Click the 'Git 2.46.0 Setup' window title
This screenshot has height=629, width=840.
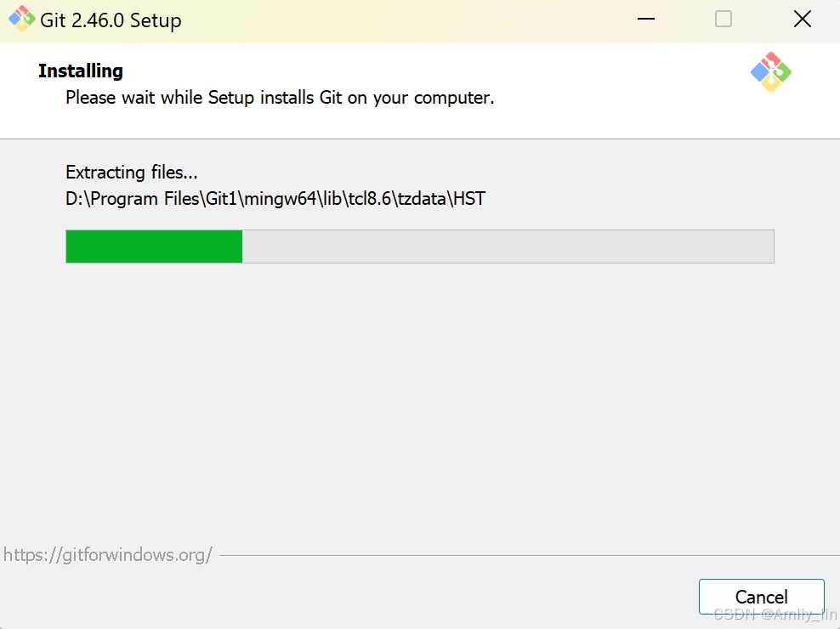pos(111,20)
